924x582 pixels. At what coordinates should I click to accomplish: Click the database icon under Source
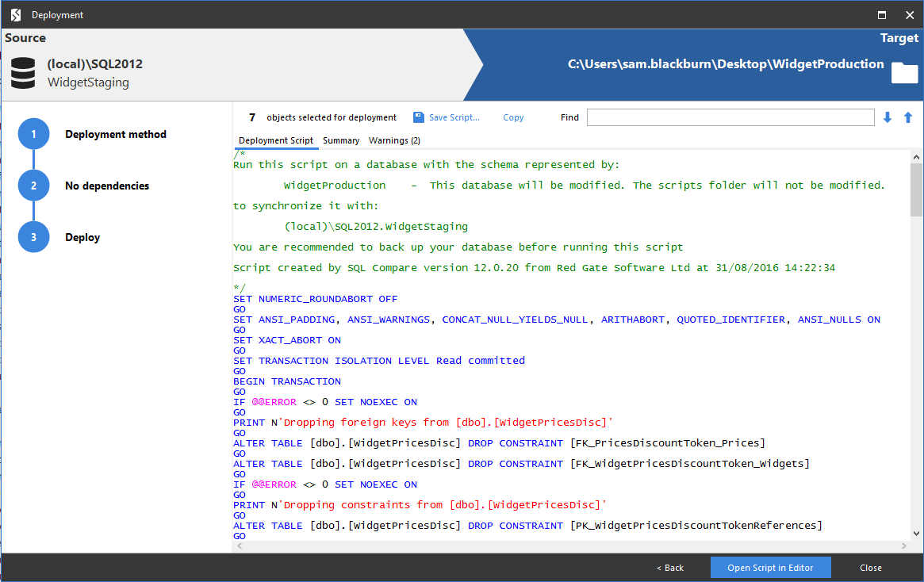click(22, 72)
